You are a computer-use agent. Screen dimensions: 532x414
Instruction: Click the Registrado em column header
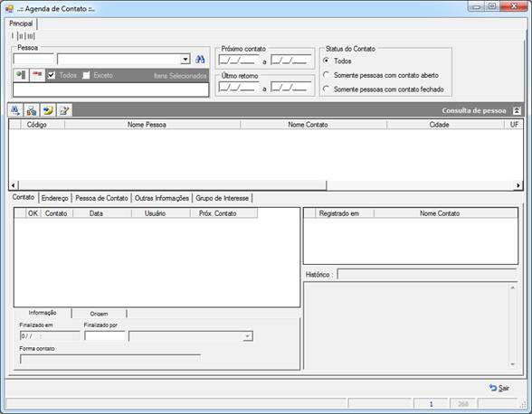(x=345, y=213)
